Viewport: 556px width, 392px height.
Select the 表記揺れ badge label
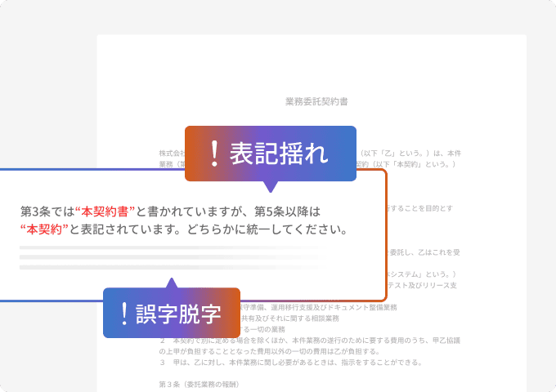coord(279,154)
